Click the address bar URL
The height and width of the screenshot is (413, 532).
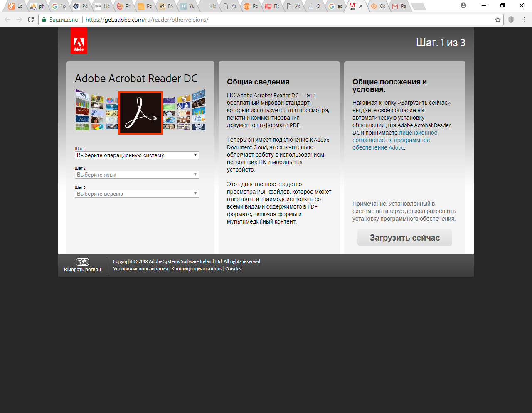pos(147,20)
